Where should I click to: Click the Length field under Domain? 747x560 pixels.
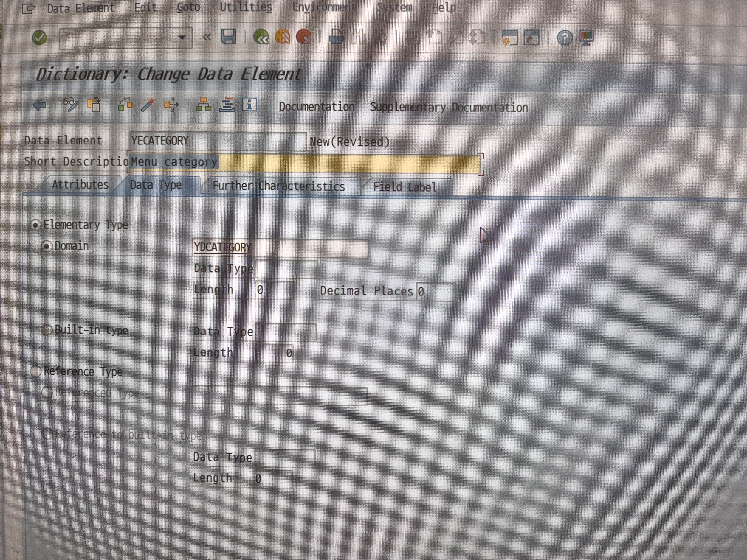pos(275,290)
